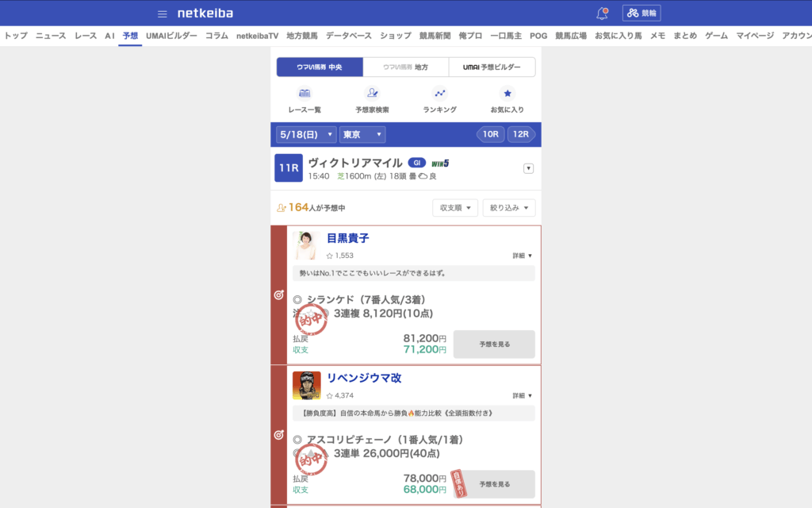This screenshot has width=812, height=508.
Task: Open the AI nav item
Action: [109, 36]
